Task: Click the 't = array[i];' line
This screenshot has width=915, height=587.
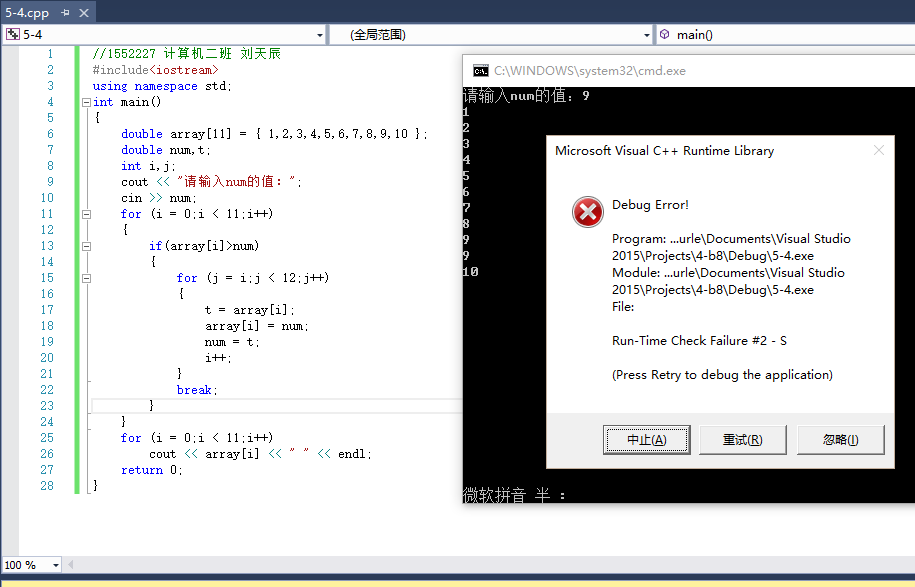Action: pos(250,310)
